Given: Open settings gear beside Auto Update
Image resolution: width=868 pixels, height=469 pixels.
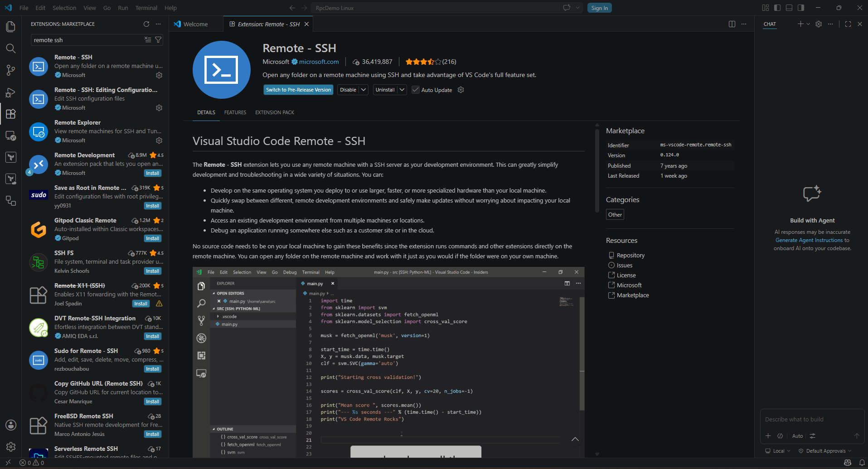Looking at the screenshot, I should [461, 90].
